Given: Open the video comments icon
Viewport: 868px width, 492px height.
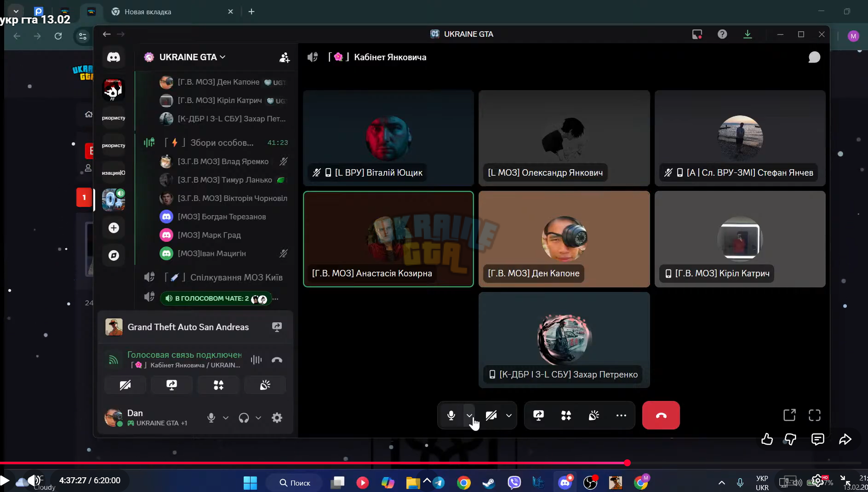Looking at the screenshot, I should pyautogui.click(x=817, y=439).
